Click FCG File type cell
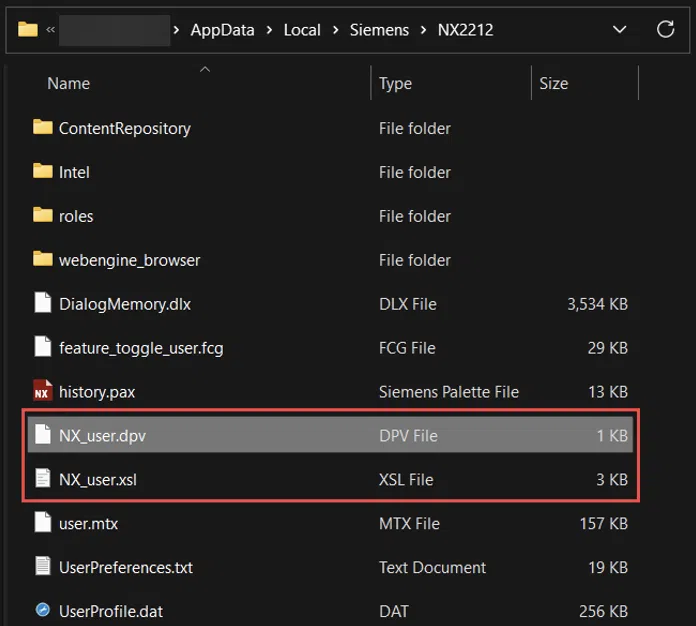This screenshot has height=626, width=696. click(407, 348)
